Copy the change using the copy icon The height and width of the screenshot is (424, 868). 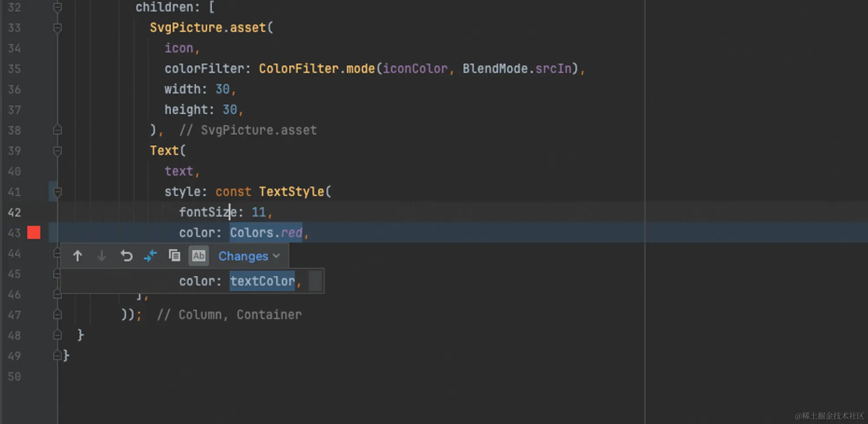[174, 256]
